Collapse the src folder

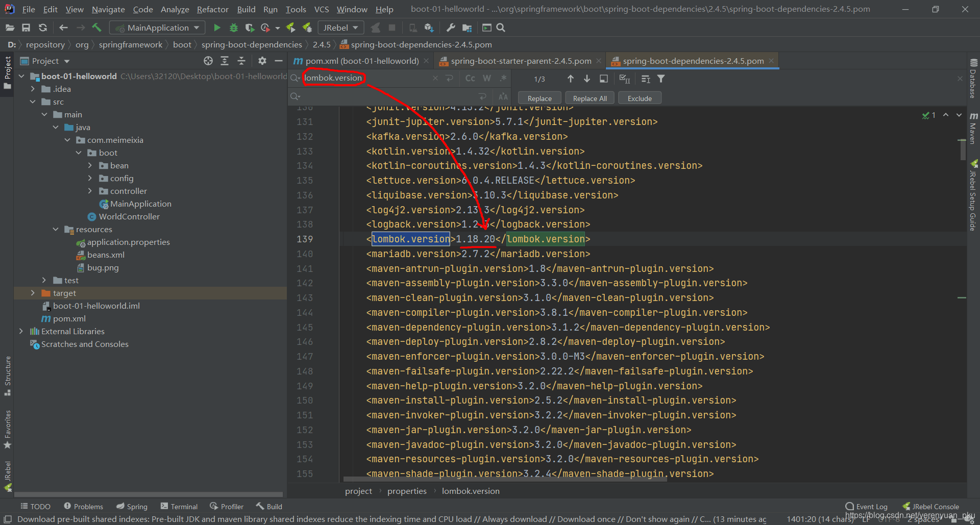[x=33, y=102]
